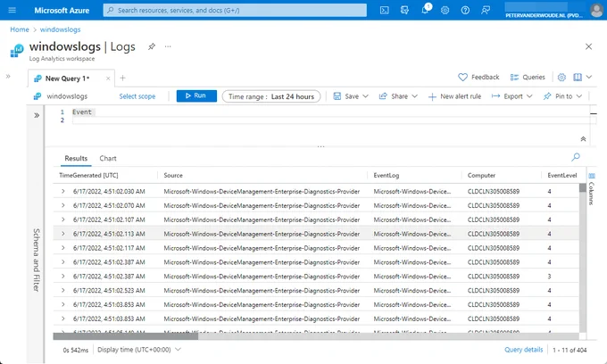Switch to the Results tab

pos(76,158)
